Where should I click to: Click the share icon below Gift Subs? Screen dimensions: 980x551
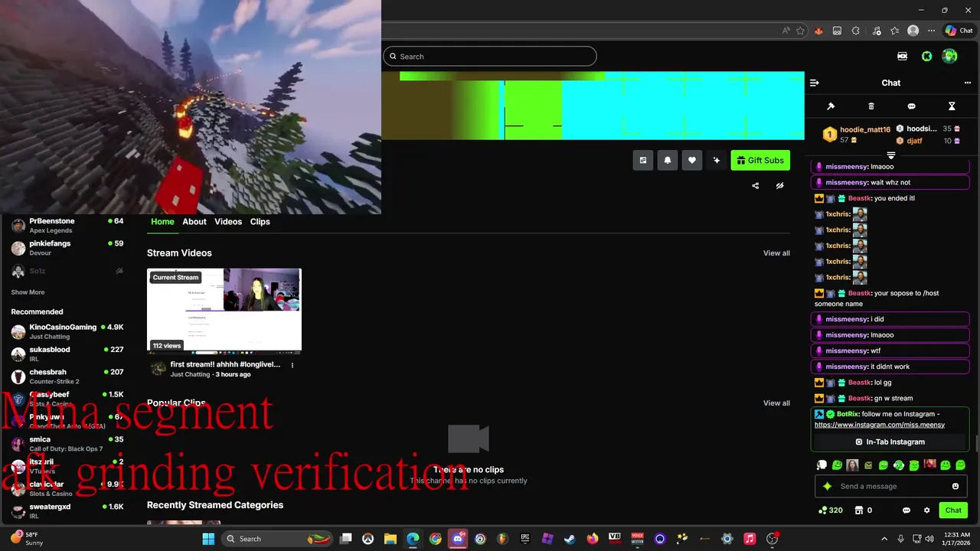(x=756, y=186)
